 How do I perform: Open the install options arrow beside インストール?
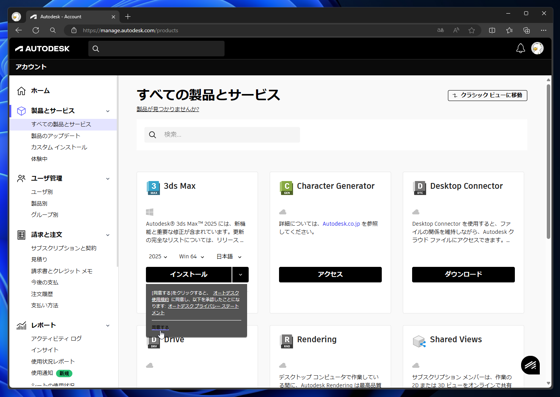(240, 275)
